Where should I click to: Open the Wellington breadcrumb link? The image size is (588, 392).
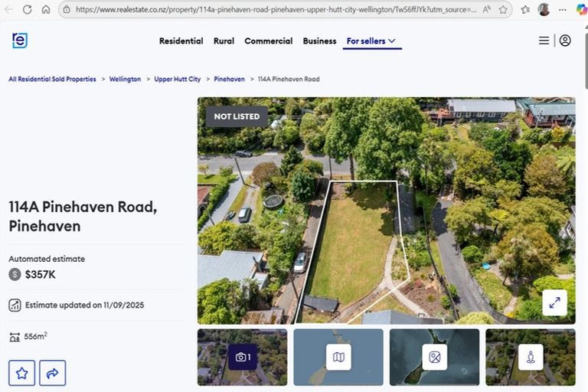click(125, 79)
